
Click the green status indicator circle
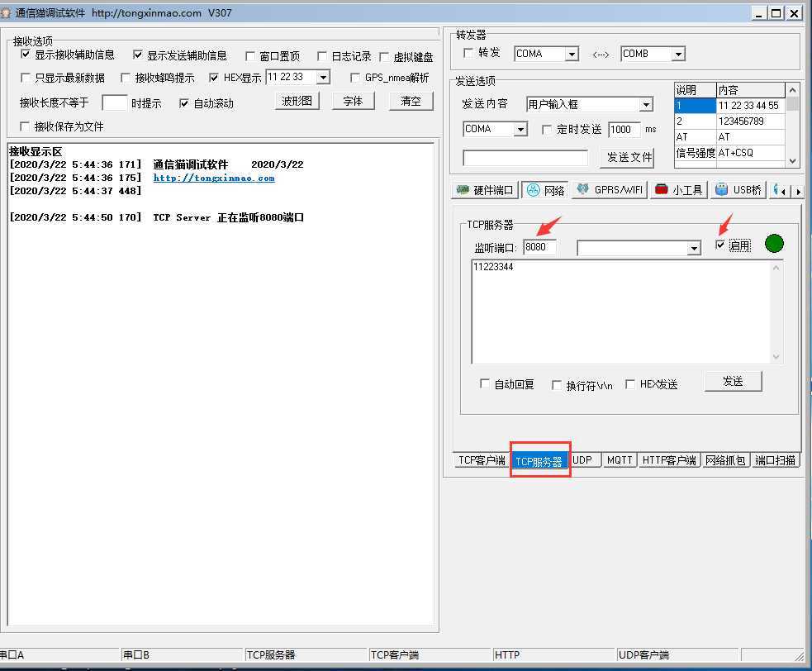[x=774, y=244]
